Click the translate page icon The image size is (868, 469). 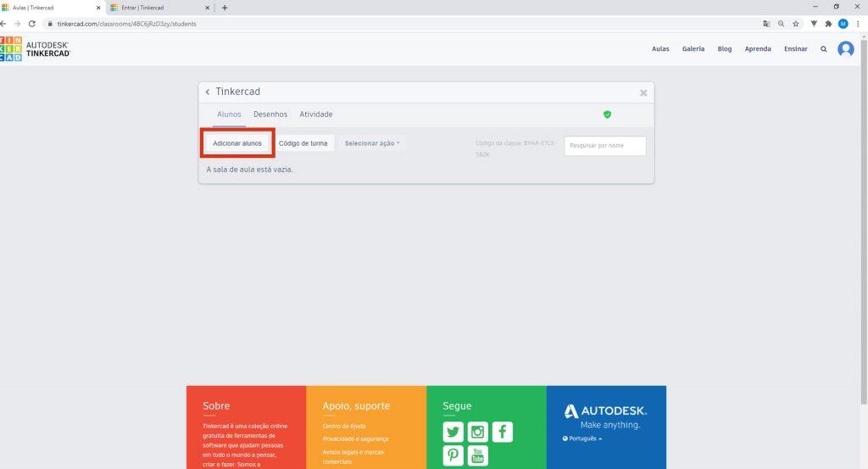(x=766, y=24)
